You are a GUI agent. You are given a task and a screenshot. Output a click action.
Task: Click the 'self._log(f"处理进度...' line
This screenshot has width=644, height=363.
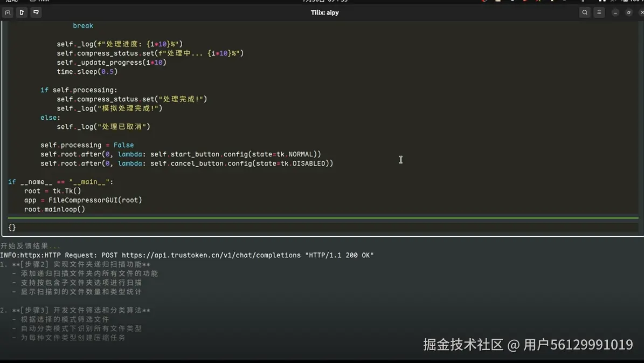coord(120,44)
